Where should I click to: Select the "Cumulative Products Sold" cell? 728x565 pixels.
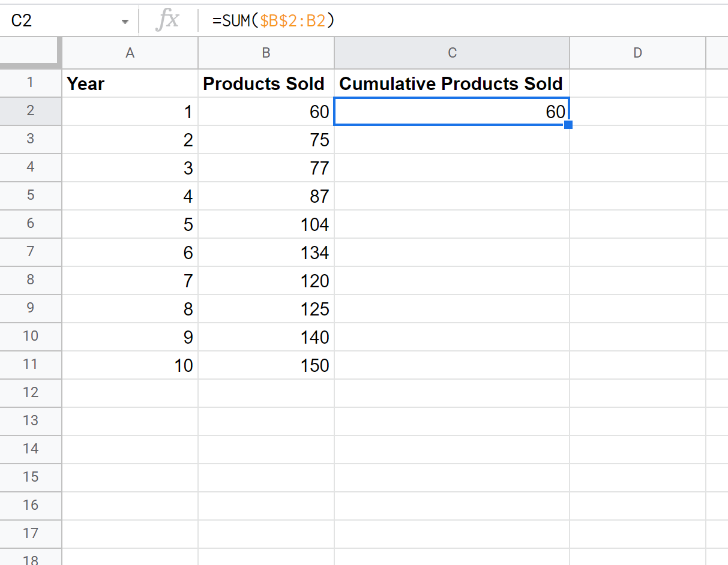(x=452, y=83)
